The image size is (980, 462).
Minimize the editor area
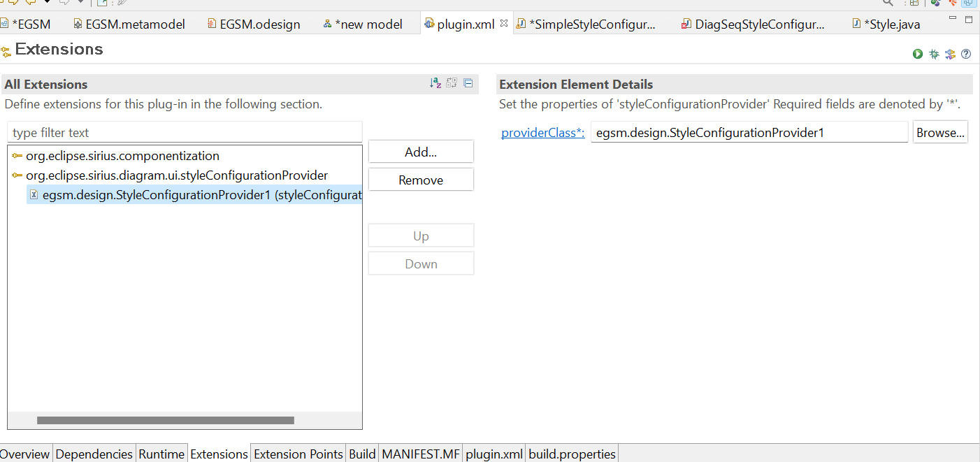tap(953, 19)
